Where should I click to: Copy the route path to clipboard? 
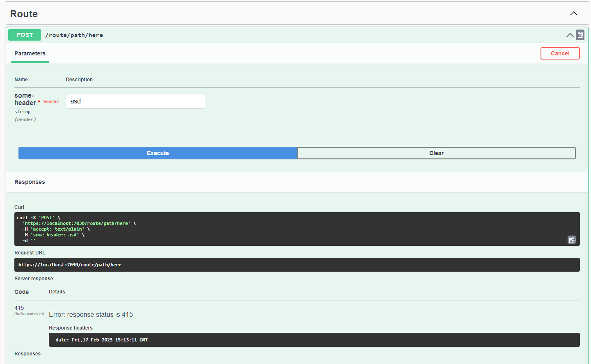[x=580, y=35]
